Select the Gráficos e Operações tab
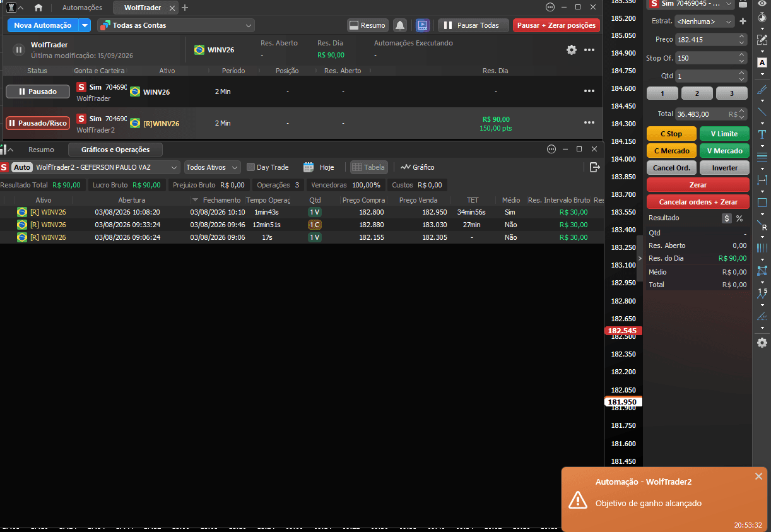Viewport: 771px width, 532px height. (x=115, y=150)
